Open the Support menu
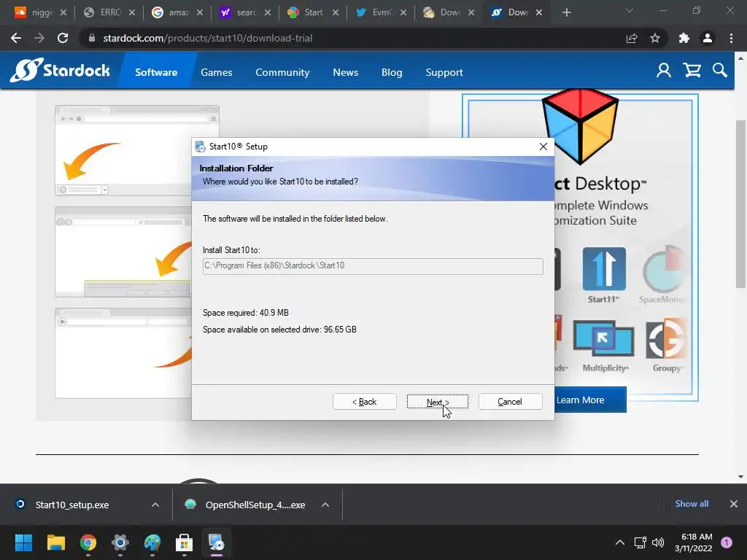The image size is (747, 560). click(x=444, y=72)
